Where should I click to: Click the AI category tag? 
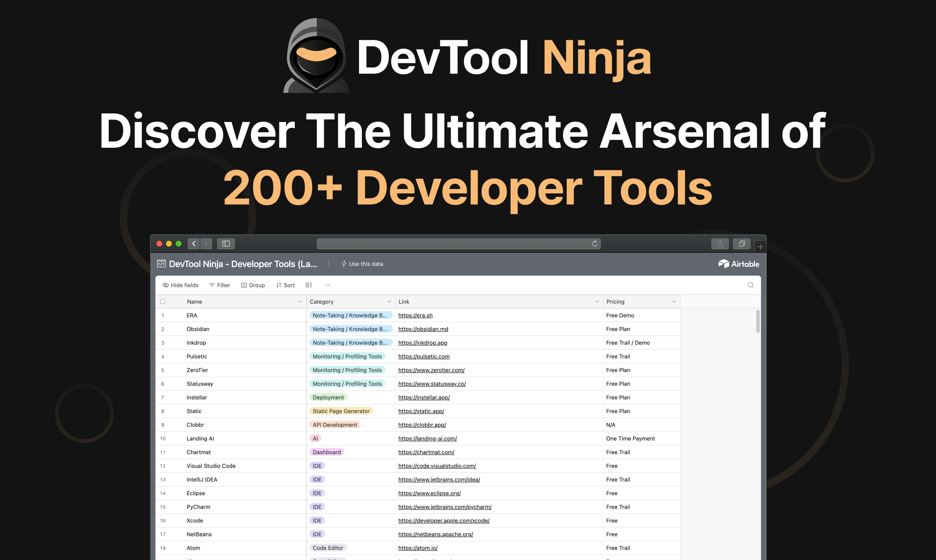coord(315,438)
